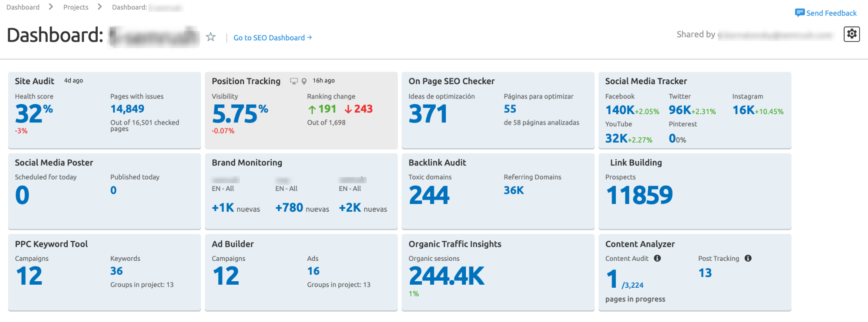The image size is (868, 322).
Task: Click Scheduled for today 0 value
Action: tap(22, 195)
